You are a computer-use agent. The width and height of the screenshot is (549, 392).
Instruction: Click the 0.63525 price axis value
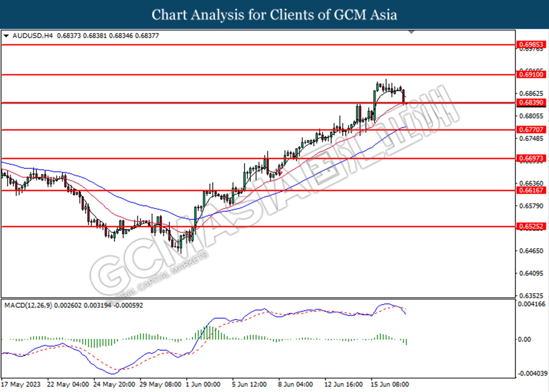(531, 296)
